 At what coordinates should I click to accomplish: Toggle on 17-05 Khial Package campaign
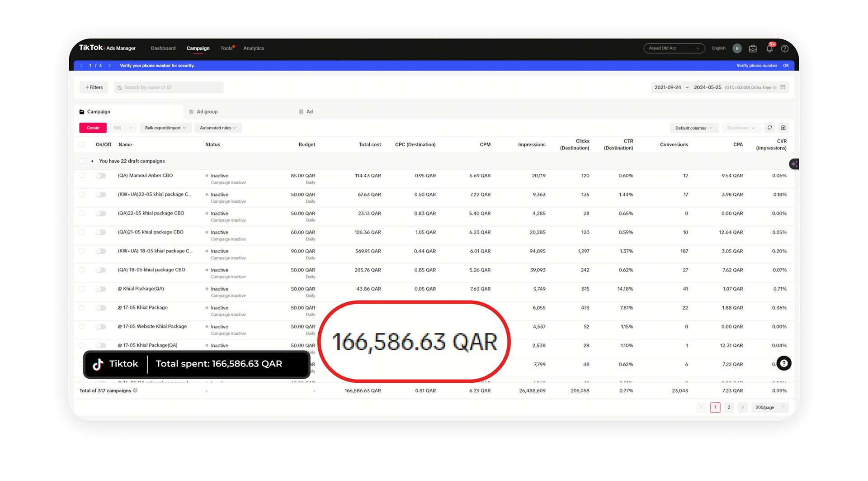100,308
